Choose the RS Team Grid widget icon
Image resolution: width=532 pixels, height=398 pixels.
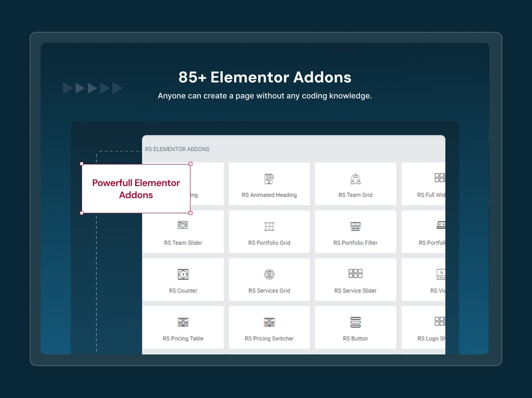coord(355,179)
